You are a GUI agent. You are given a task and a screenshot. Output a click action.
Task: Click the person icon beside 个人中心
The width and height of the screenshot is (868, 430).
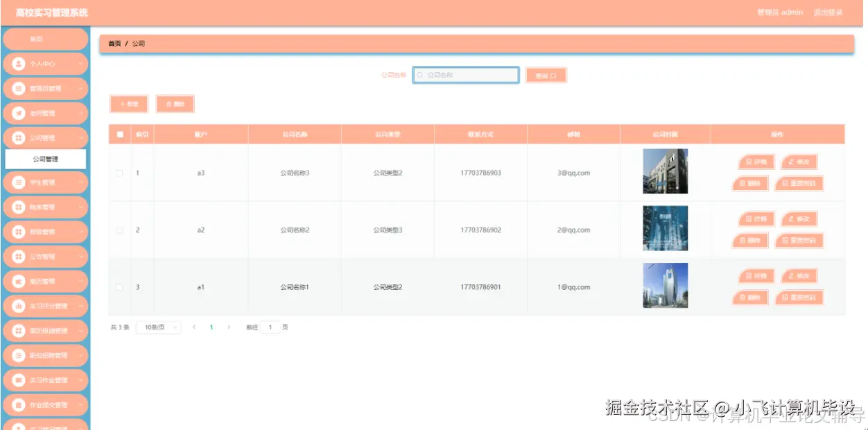(19, 64)
